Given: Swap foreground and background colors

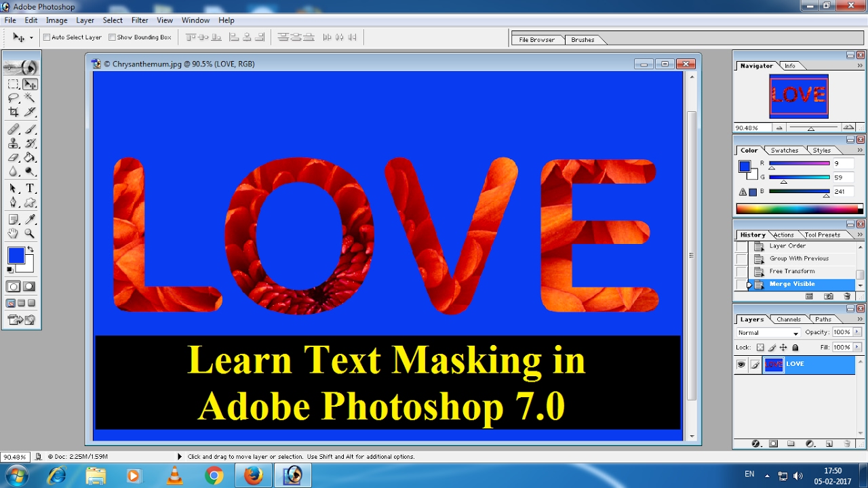Looking at the screenshot, I should pyautogui.click(x=30, y=249).
